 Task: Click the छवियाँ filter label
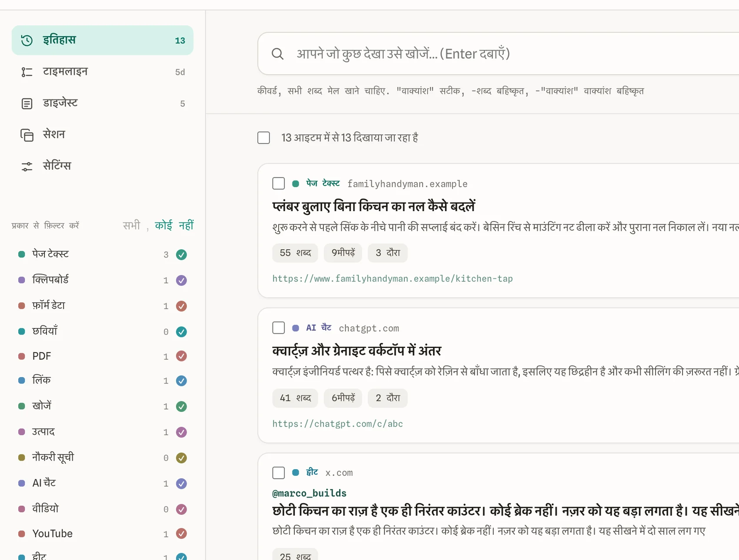[x=45, y=331]
